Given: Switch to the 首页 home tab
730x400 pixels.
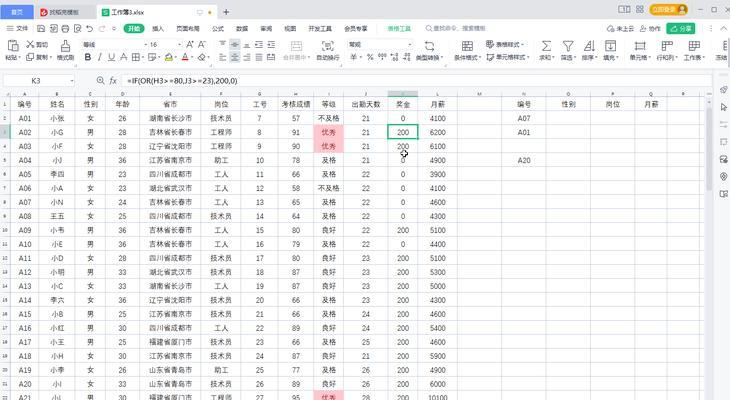Looking at the screenshot, I should [17, 12].
